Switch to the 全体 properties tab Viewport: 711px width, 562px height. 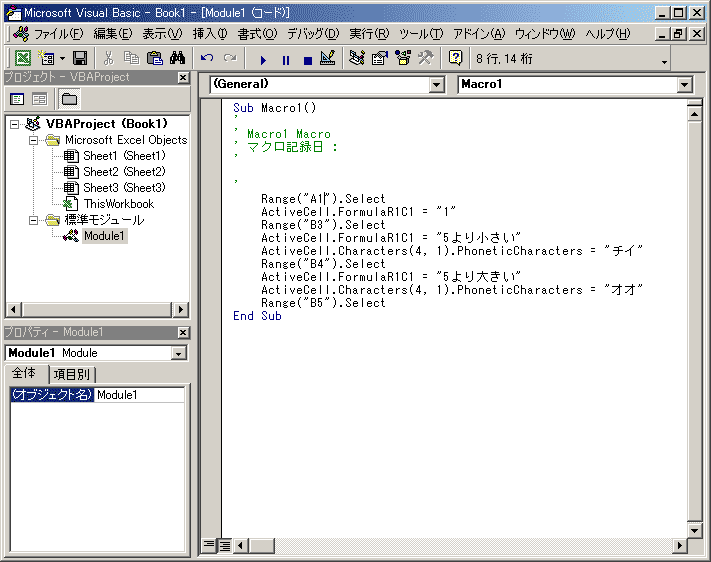pyautogui.click(x=24, y=373)
